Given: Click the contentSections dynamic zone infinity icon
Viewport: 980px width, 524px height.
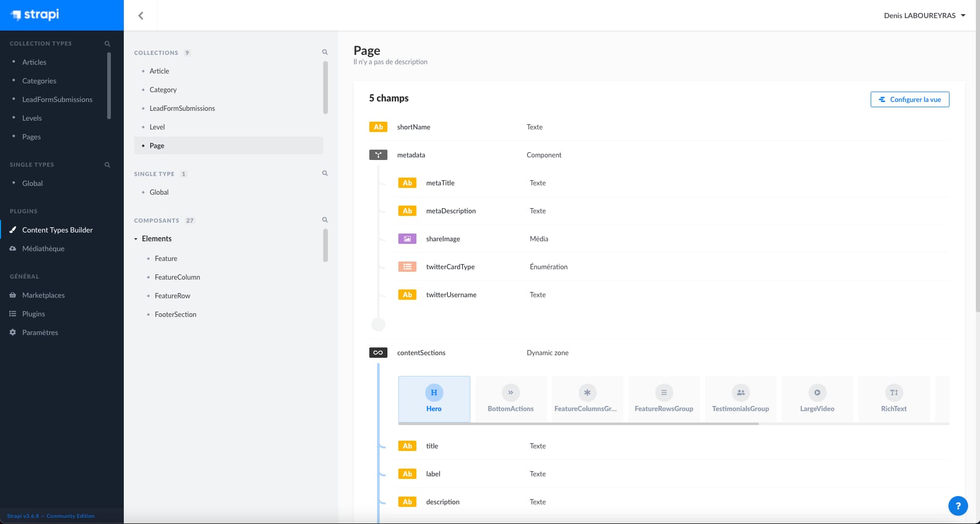Looking at the screenshot, I should pos(378,353).
